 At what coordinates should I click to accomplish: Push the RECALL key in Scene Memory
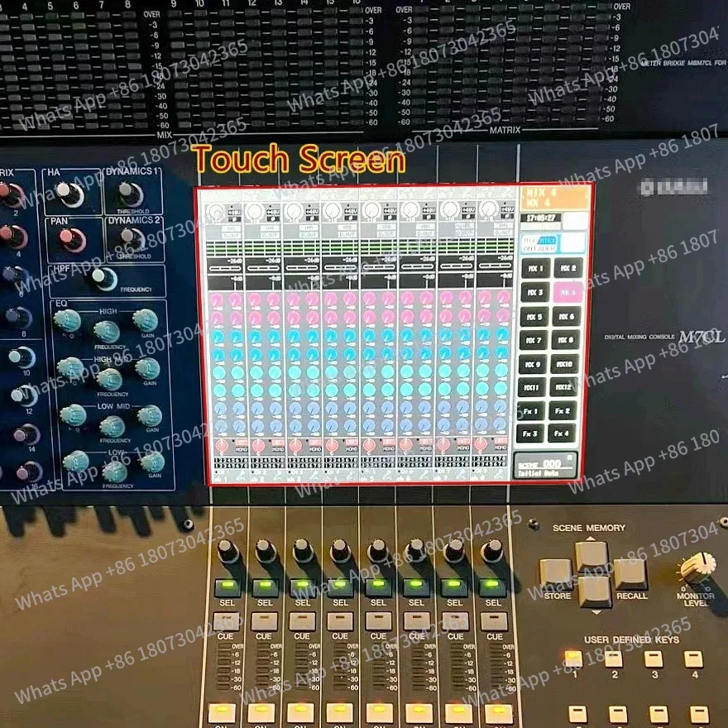click(630, 575)
